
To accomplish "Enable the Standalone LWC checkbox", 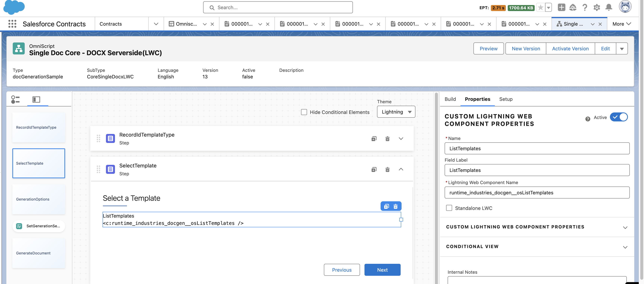I will [449, 208].
